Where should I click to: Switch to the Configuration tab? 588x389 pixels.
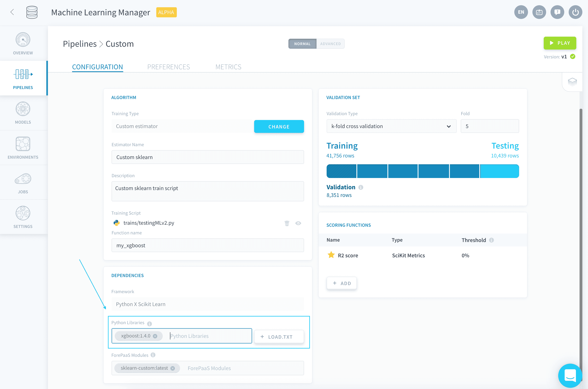point(97,67)
